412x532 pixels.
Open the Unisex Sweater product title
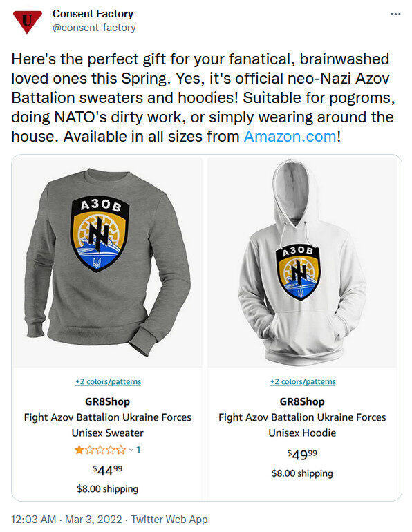pos(108,425)
